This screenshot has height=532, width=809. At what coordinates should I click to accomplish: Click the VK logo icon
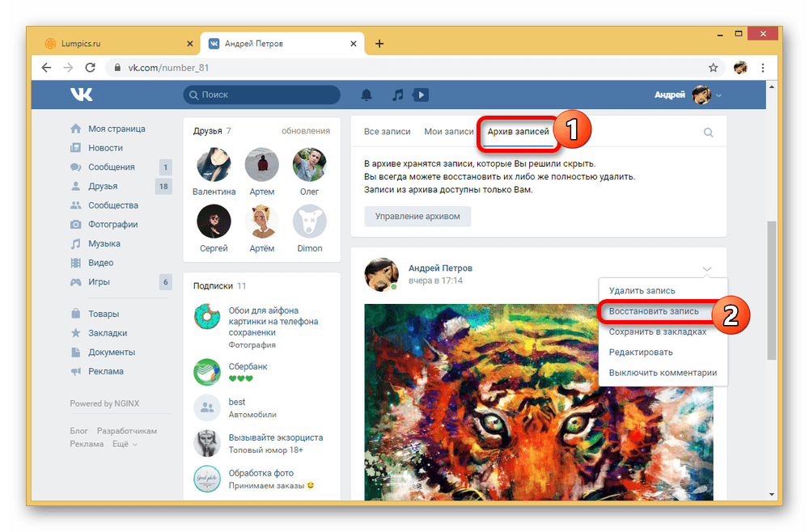(x=81, y=95)
